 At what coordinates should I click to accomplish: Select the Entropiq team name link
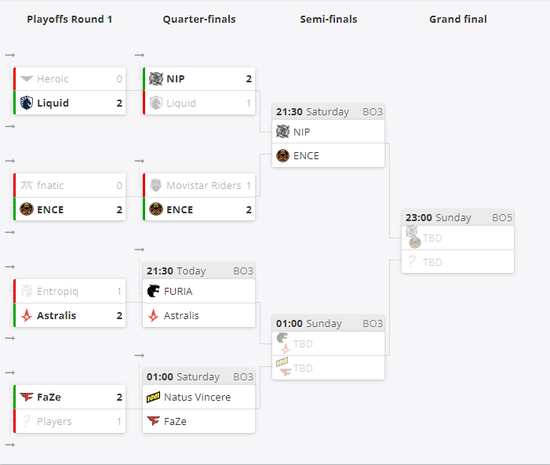point(58,291)
